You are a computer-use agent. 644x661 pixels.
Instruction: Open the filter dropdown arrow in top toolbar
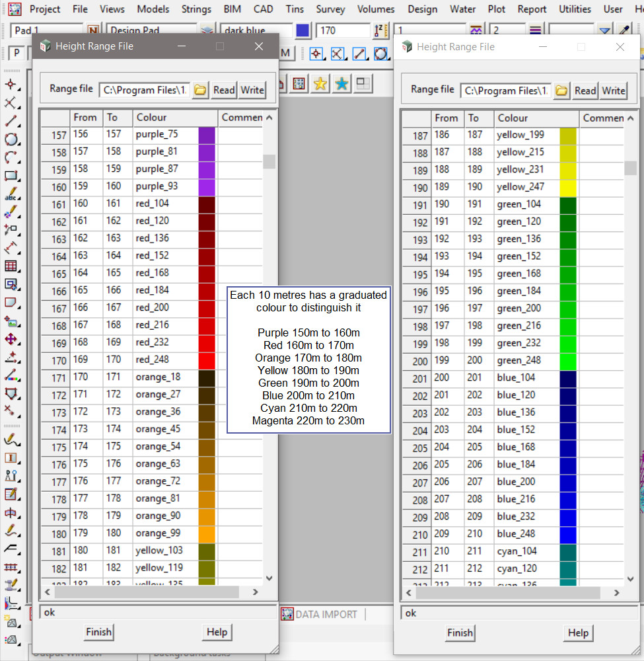coord(604,31)
